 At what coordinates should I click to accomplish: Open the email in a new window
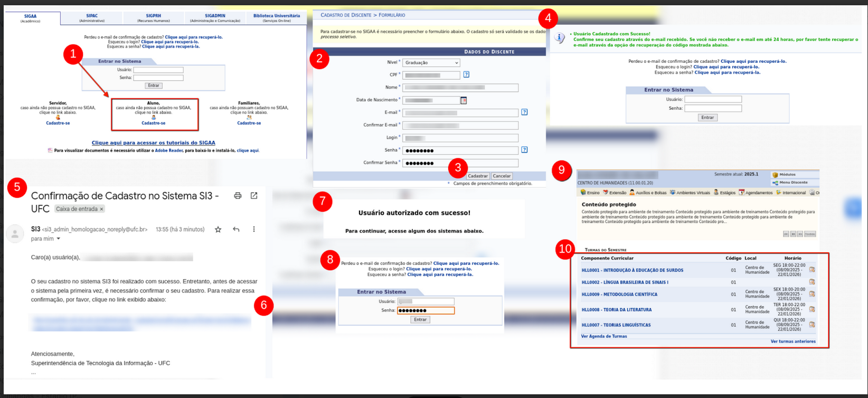tap(254, 196)
